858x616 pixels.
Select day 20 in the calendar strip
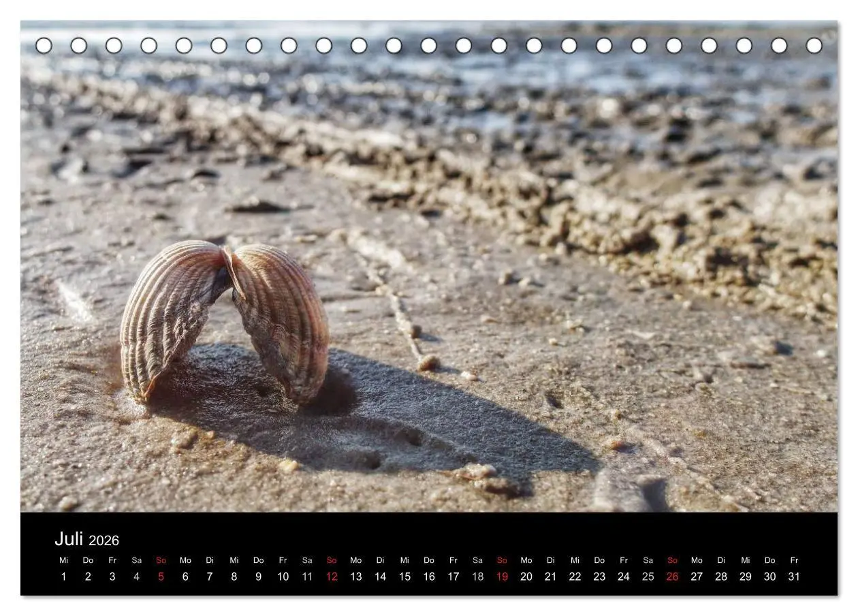point(526,577)
